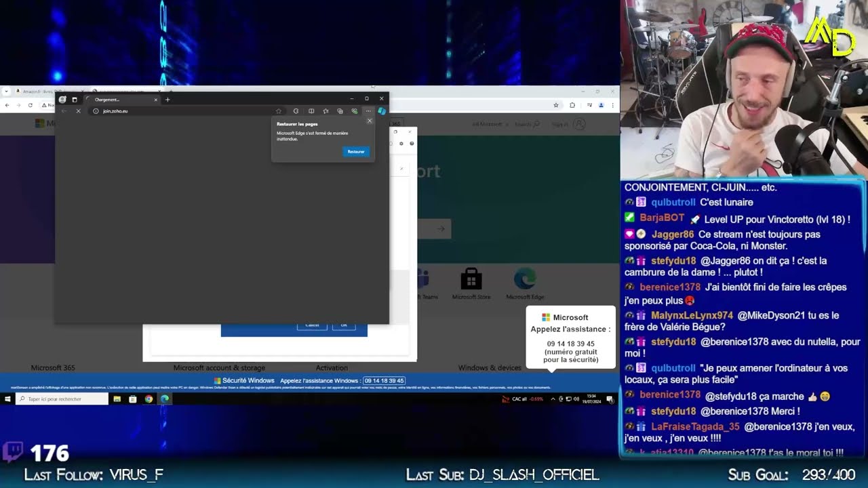
Task: Open Edge Browser essentials heart icon
Action: 354,111
